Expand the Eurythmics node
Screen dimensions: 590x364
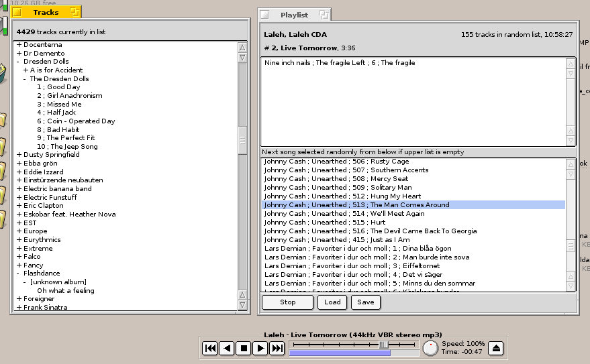(x=19, y=240)
